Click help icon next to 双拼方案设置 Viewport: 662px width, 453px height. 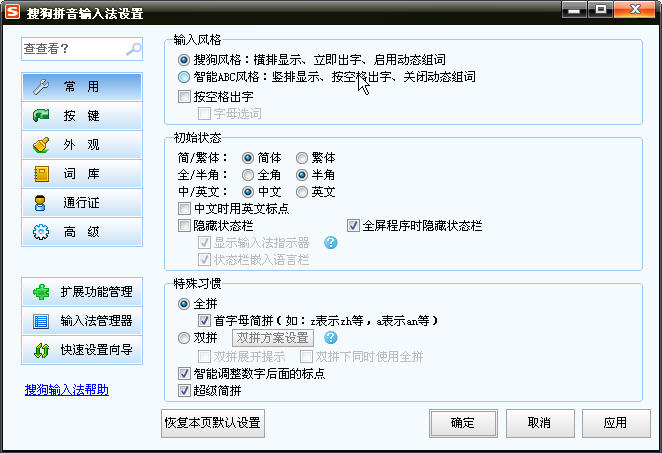[331, 338]
